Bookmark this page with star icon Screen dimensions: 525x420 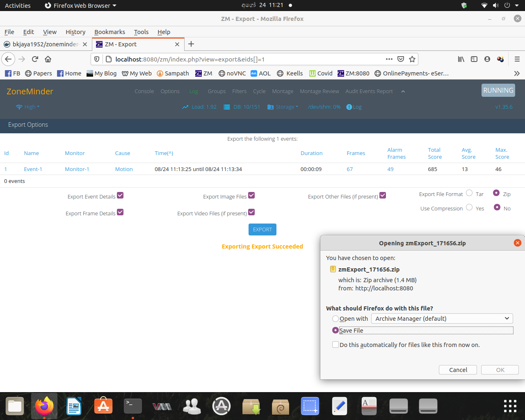(412, 59)
